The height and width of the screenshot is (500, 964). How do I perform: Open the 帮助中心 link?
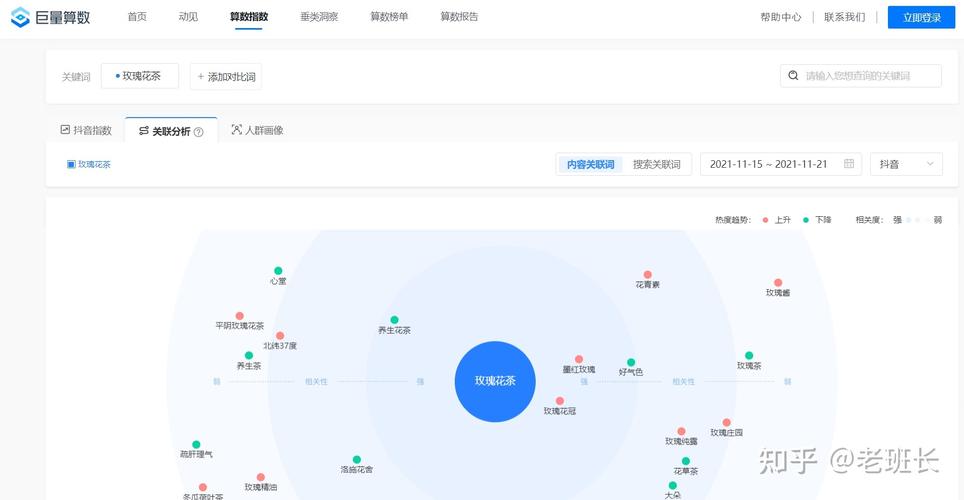[x=781, y=17]
